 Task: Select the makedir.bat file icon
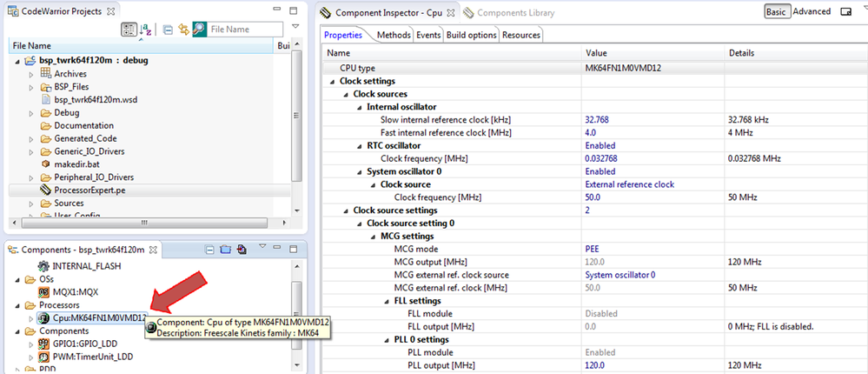[x=46, y=164]
